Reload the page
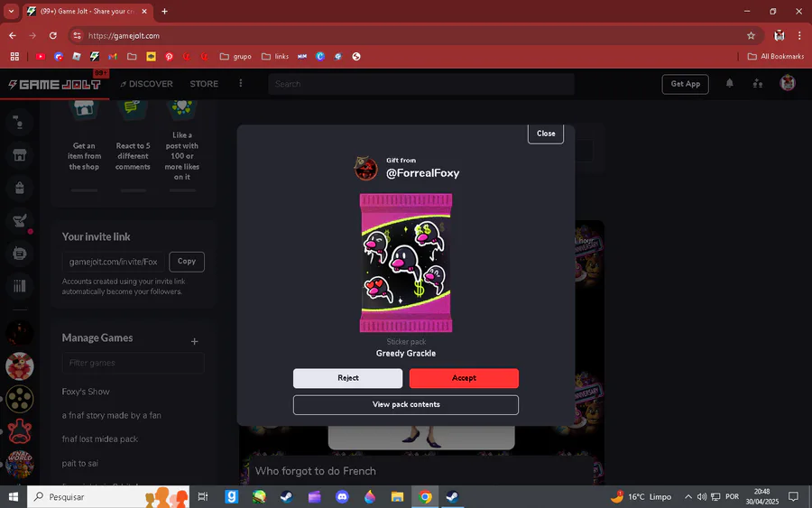This screenshot has width=812, height=508. coord(53,36)
